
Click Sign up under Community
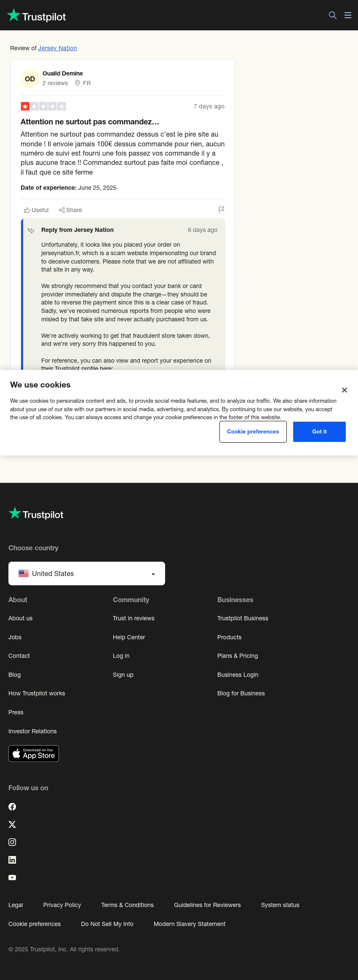pyautogui.click(x=123, y=675)
